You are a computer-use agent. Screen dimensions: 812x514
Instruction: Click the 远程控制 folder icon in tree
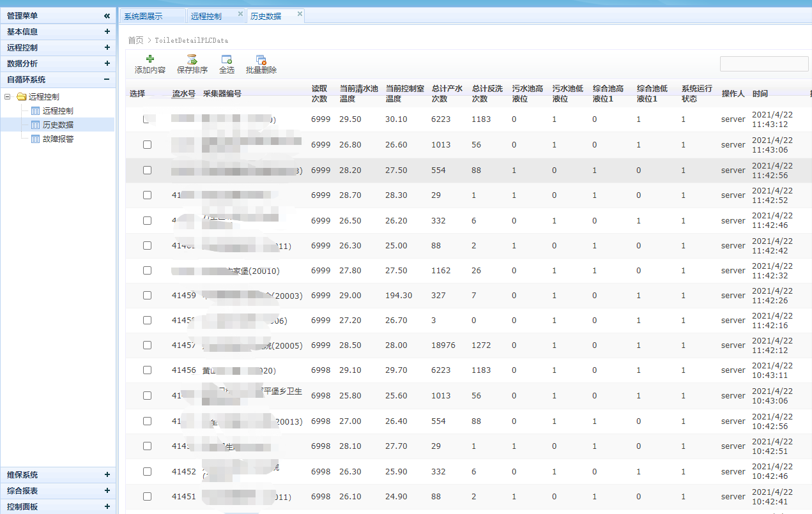(22, 97)
